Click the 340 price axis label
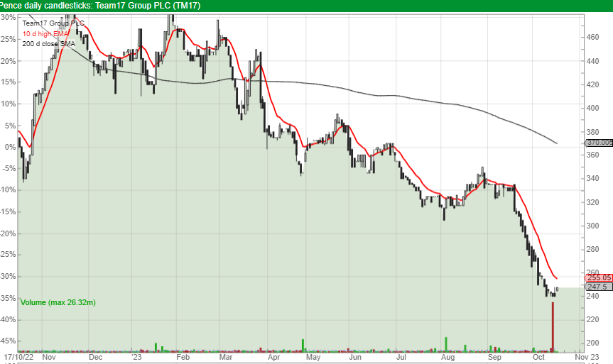Screen dimensions: 613x364 (x=592, y=178)
